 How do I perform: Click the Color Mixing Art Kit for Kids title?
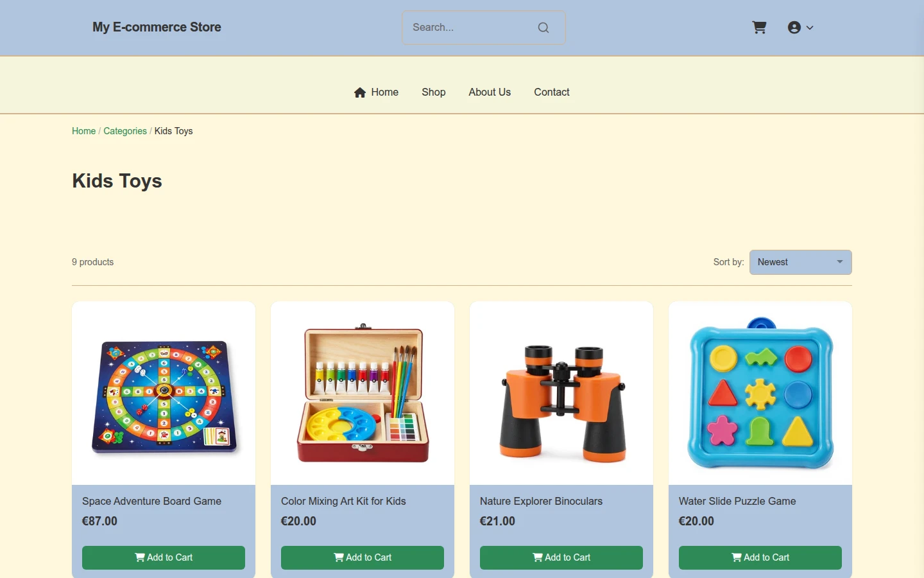(x=343, y=502)
